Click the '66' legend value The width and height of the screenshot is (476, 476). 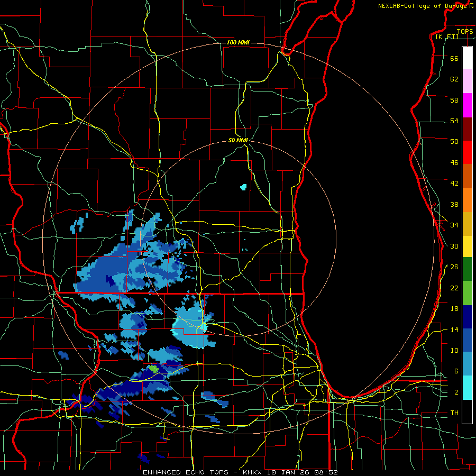coord(454,59)
